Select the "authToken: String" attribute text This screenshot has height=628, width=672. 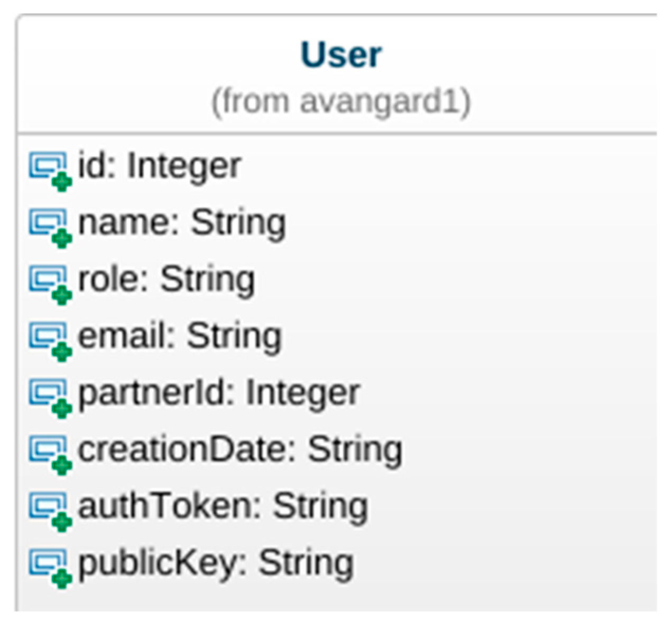pyautogui.click(x=223, y=506)
